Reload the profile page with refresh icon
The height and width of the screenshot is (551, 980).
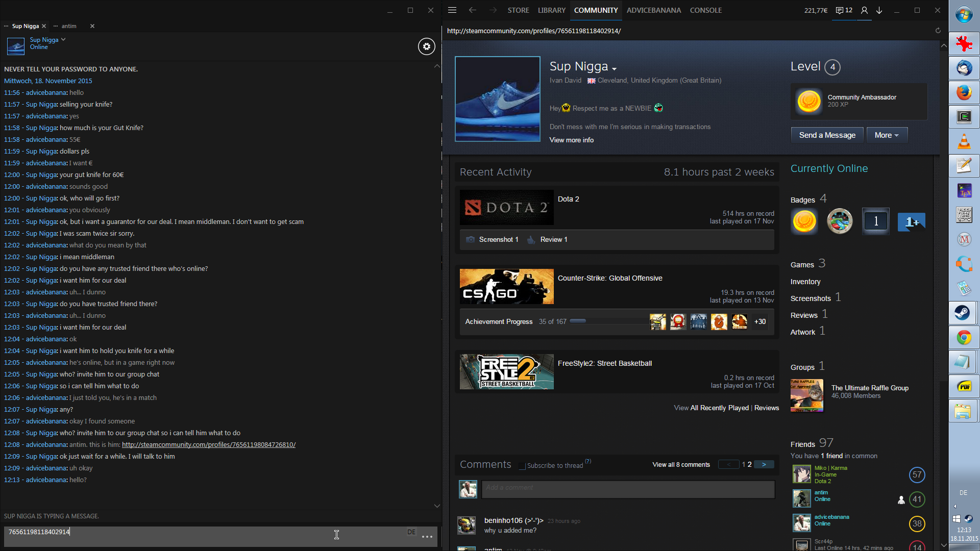[x=938, y=31]
